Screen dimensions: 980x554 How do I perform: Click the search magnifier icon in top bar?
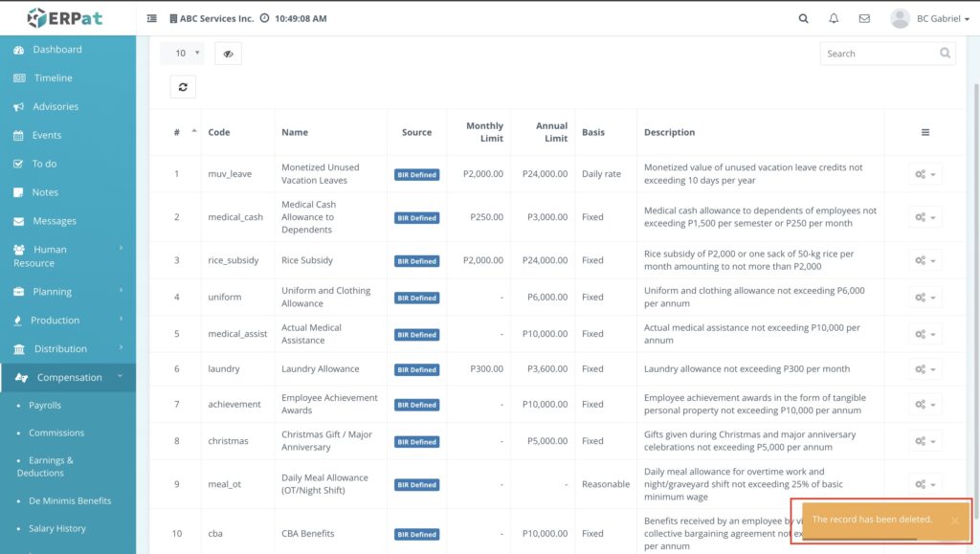(x=803, y=18)
